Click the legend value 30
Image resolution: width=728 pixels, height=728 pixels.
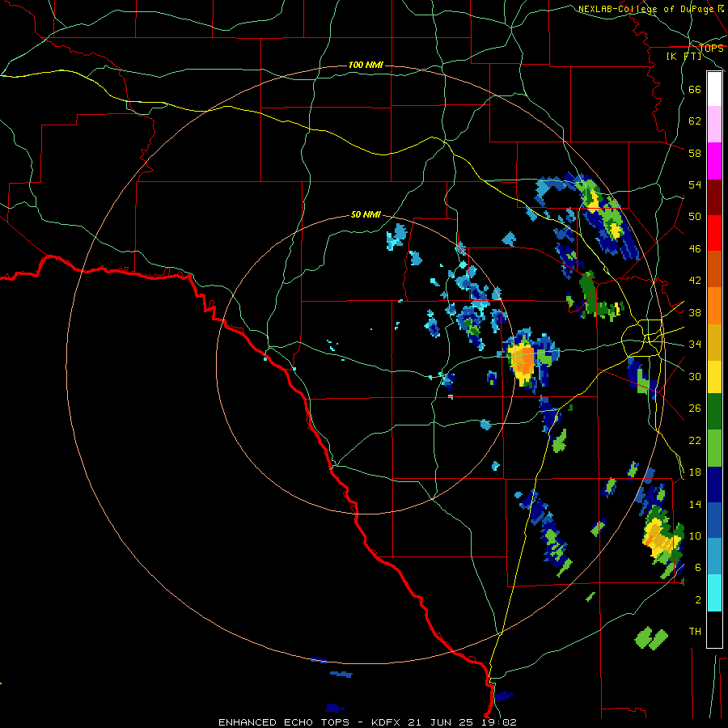pos(695,376)
